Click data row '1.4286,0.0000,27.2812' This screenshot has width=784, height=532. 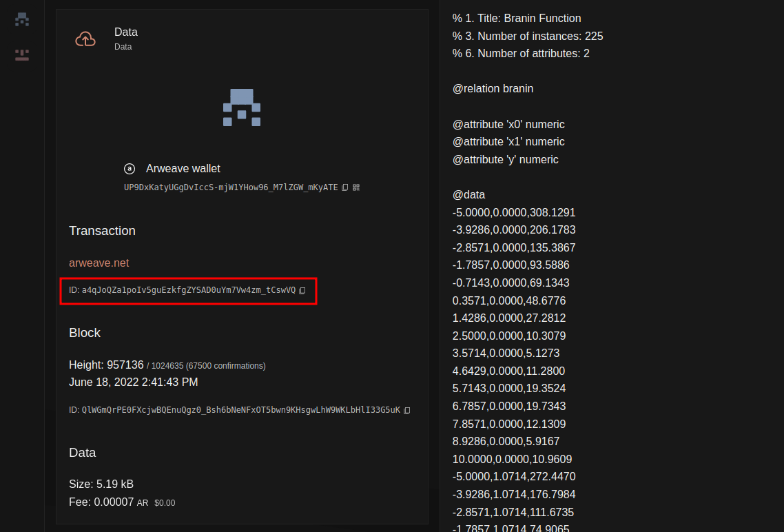tap(509, 318)
